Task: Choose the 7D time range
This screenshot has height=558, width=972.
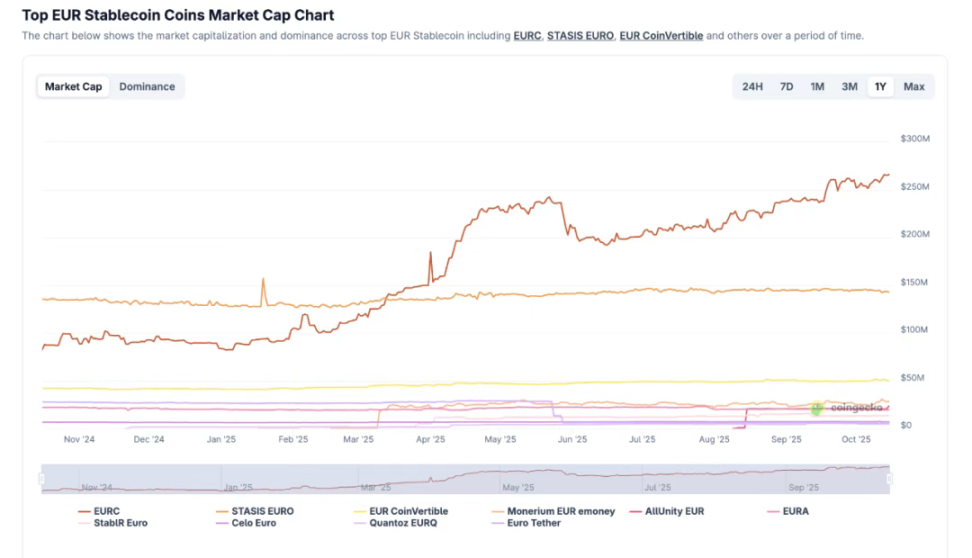Action: pyautogui.click(x=786, y=87)
